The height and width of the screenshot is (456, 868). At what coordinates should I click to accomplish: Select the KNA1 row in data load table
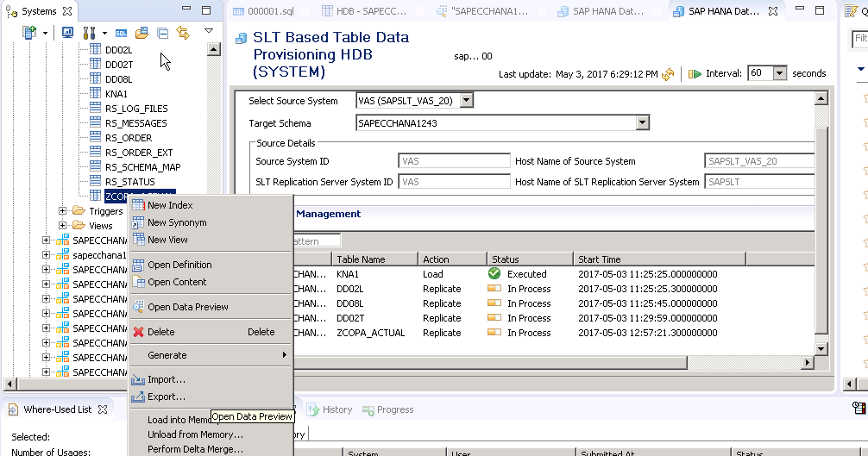click(554, 274)
